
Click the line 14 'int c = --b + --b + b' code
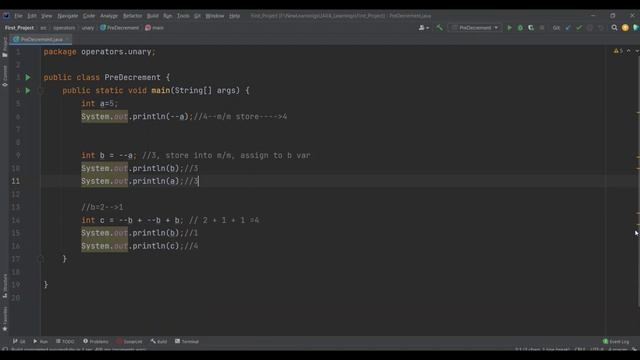pos(132,220)
